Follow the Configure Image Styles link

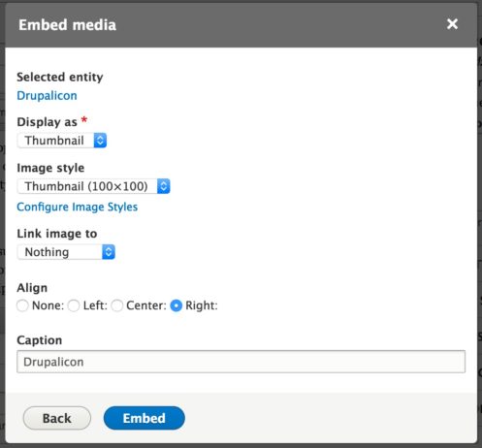[78, 207]
